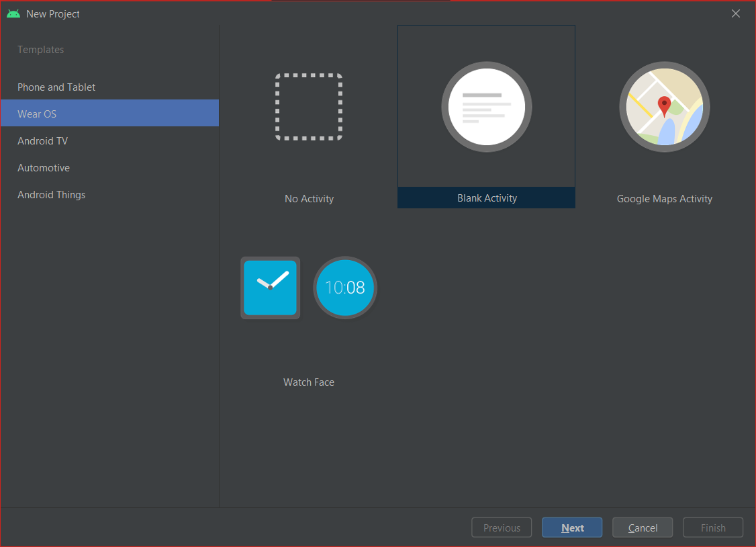Click the Watch Face label
756x547 pixels.
309,382
